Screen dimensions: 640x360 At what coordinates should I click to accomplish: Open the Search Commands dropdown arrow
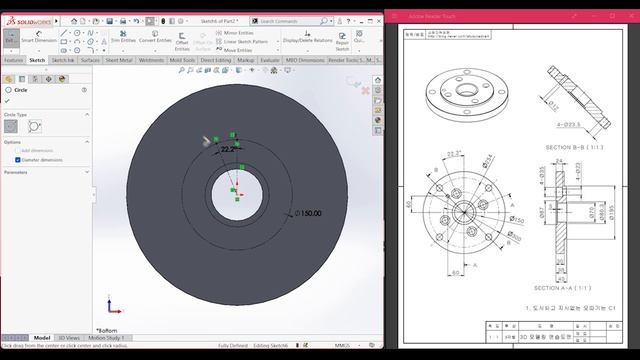click(x=331, y=21)
